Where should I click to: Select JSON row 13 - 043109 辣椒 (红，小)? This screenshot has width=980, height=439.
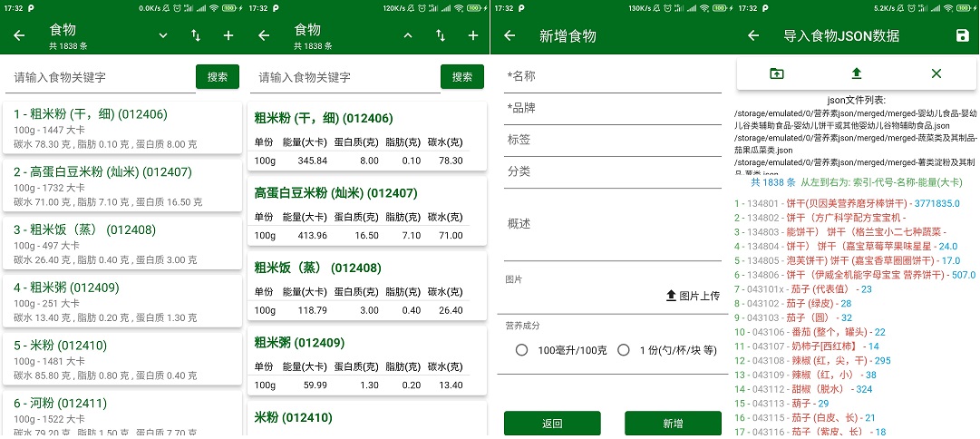805,375
